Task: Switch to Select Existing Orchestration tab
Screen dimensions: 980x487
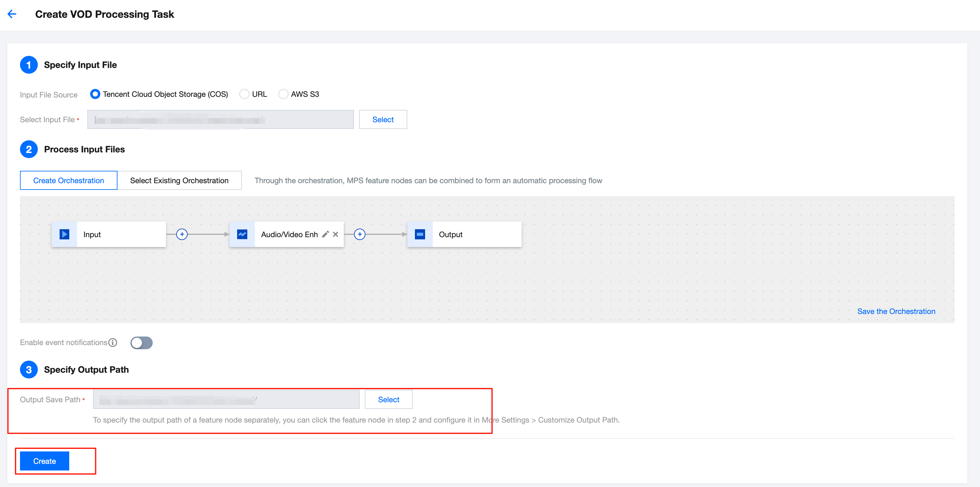Action: coord(179,180)
